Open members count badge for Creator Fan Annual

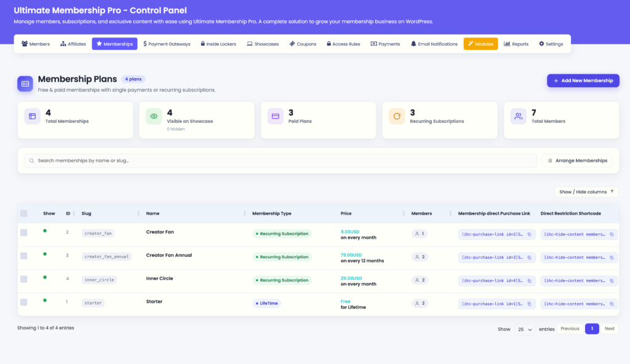click(420, 257)
